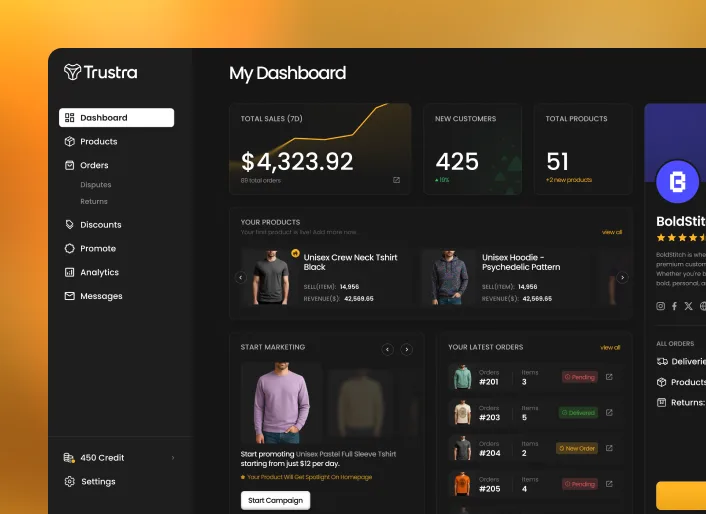Select purple Pastel Full Sleeve Tshirt thumbnail

(281, 403)
